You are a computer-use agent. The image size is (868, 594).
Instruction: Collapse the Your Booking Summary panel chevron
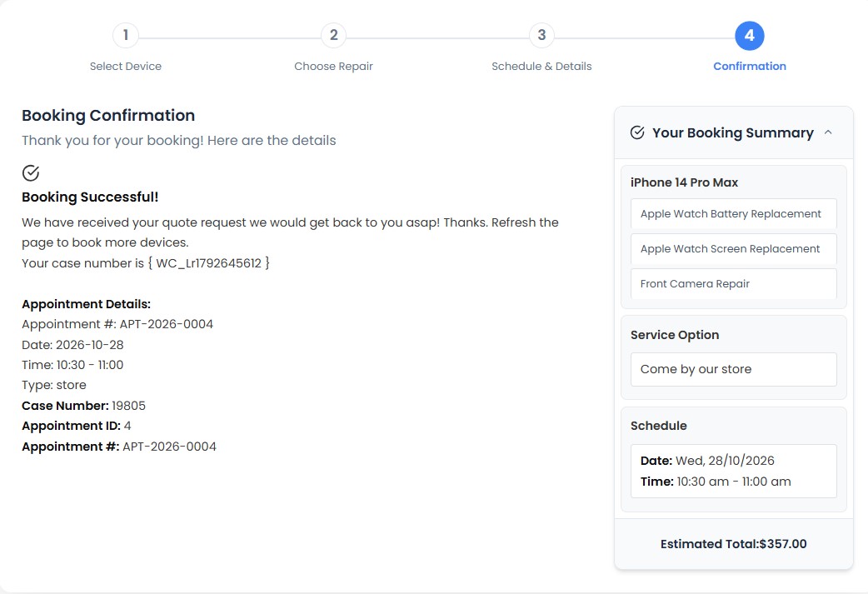(828, 132)
